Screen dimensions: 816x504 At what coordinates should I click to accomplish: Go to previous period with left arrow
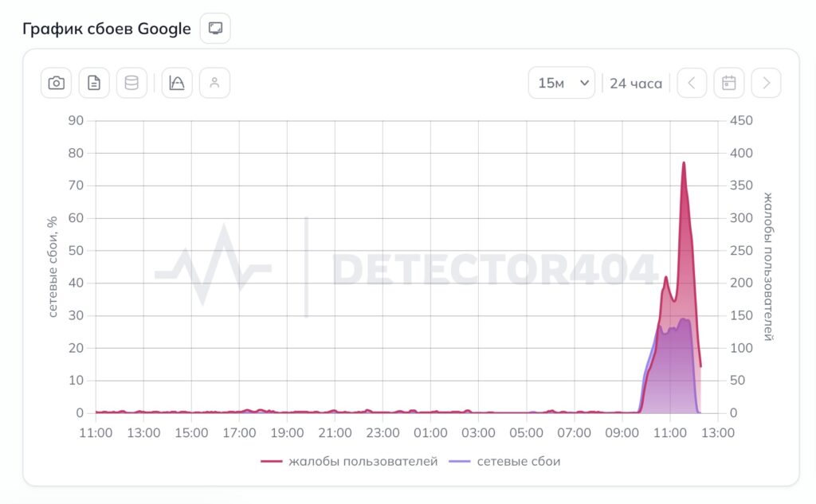(692, 83)
